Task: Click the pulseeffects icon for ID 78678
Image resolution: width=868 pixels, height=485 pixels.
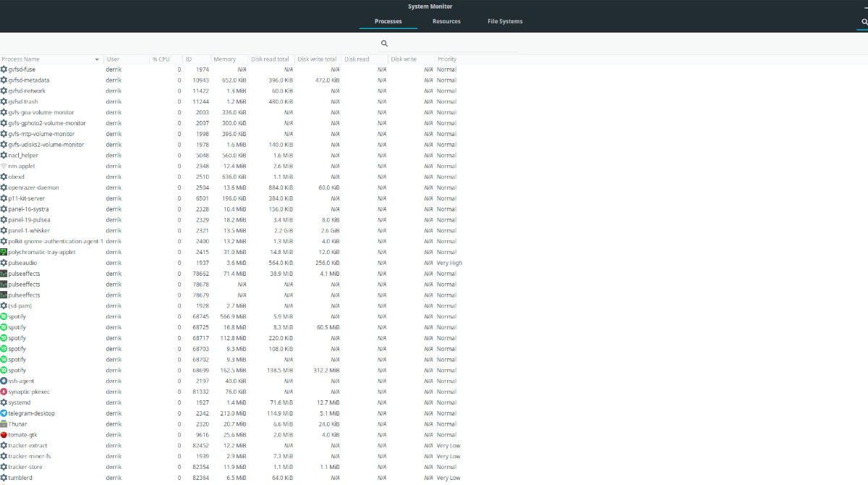Action: point(4,284)
